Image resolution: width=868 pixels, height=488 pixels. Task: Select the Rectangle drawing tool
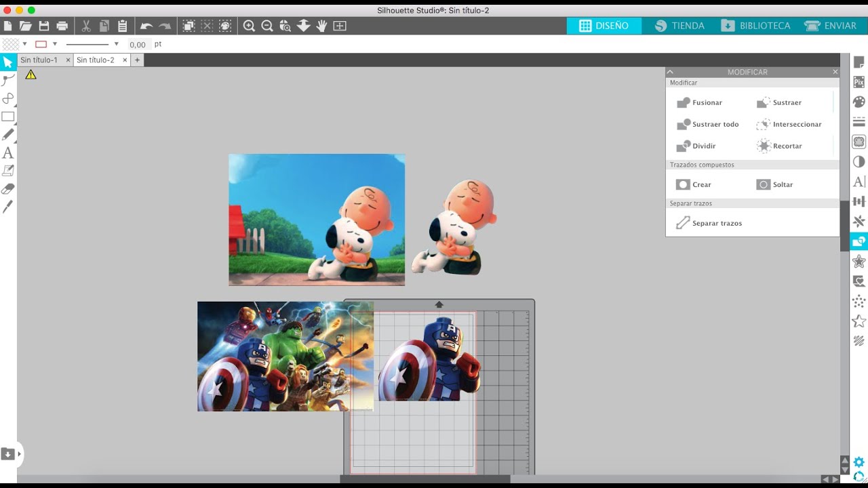8,117
